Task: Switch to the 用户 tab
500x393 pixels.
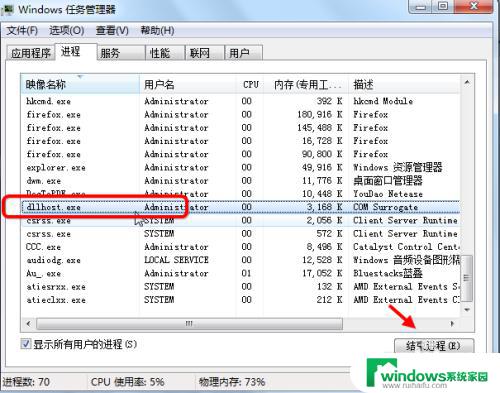Action: 244,53
